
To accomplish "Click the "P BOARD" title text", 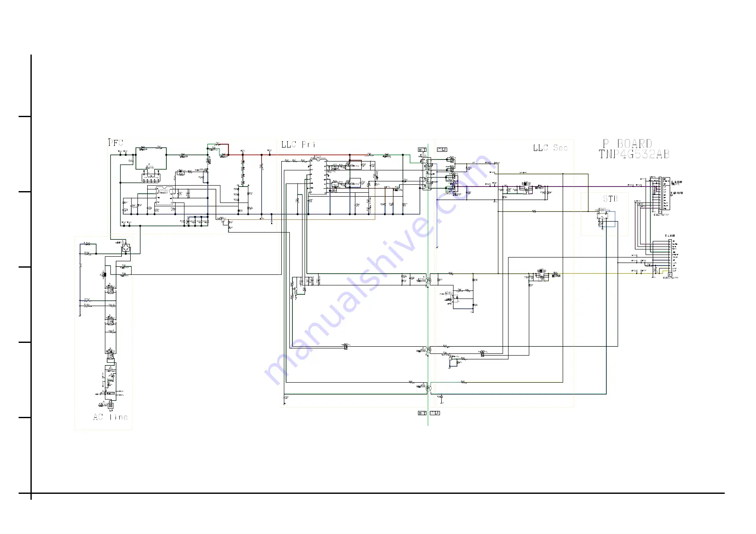I will 628,144.
